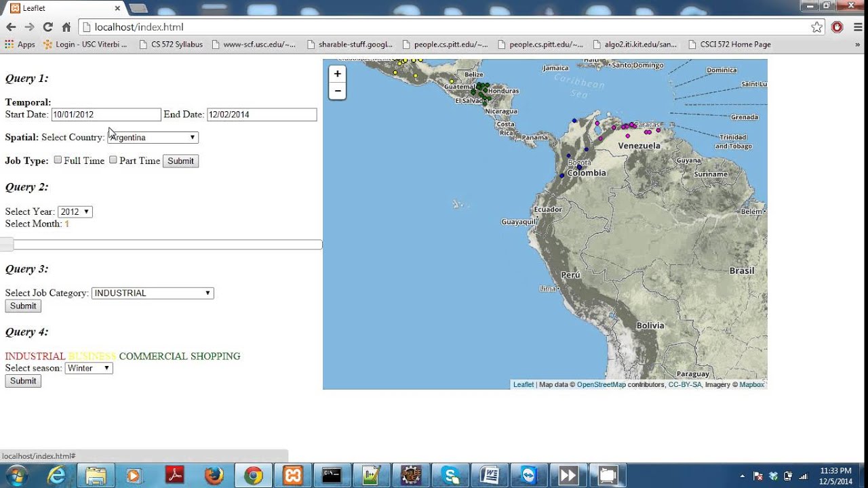
Task: Submit the Query 4 season selection
Action: 23,381
